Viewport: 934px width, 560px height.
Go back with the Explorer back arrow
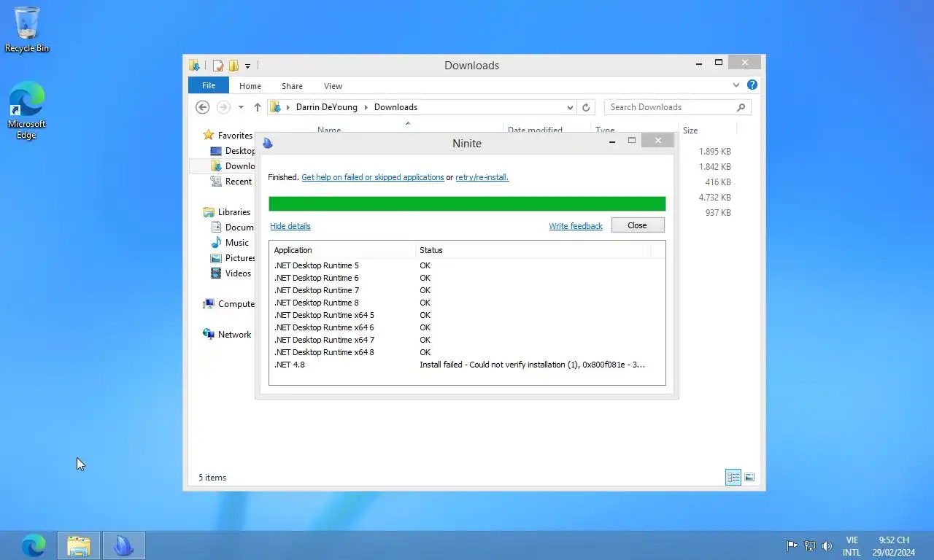[x=203, y=107]
